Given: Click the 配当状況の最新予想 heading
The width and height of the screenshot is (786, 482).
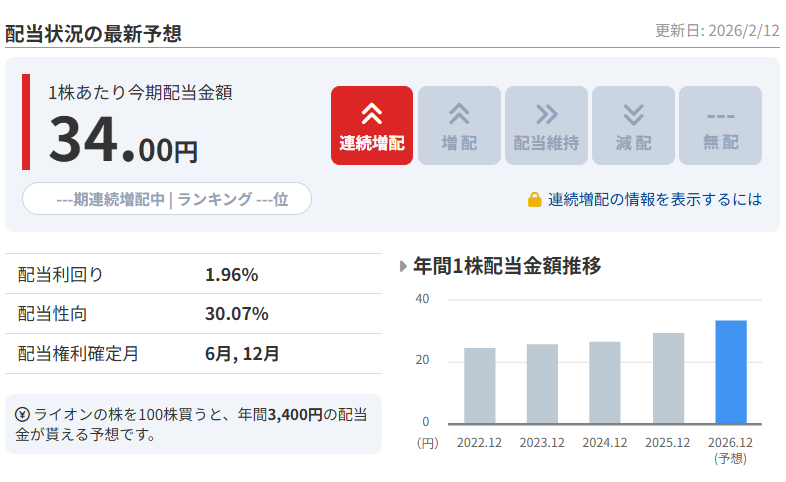Looking at the screenshot, I should pyautogui.click(x=93, y=32).
